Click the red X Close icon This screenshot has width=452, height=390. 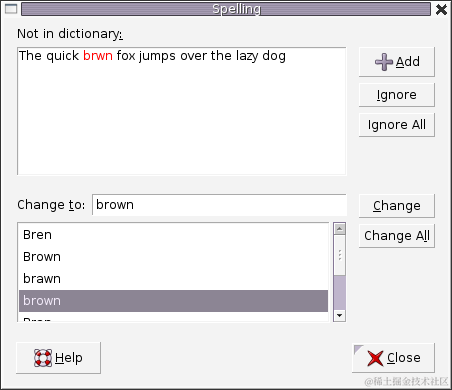point(375,358)
